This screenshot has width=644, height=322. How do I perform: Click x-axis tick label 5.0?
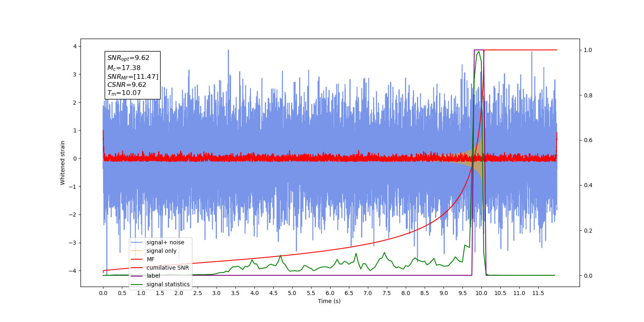[292, 293]
